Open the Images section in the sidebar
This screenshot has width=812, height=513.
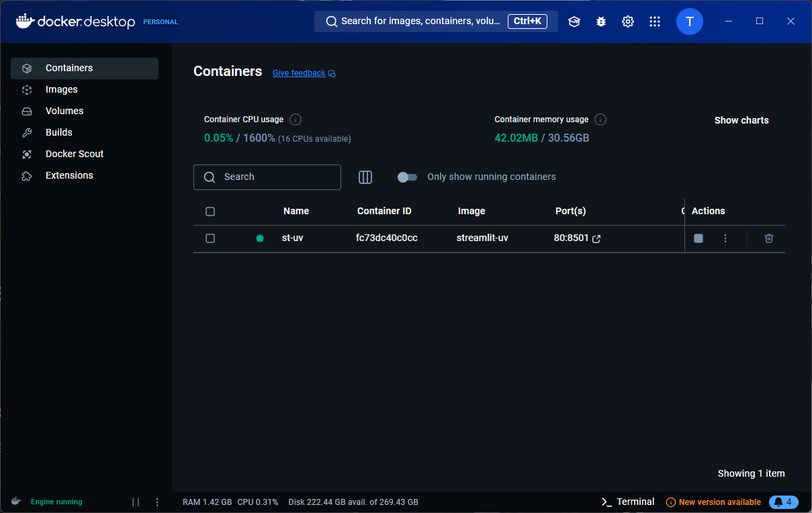[61, 89]
